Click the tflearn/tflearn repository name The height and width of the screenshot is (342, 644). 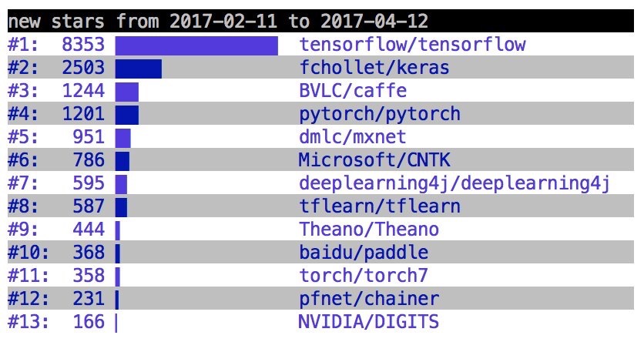click(x=380, y=206)
